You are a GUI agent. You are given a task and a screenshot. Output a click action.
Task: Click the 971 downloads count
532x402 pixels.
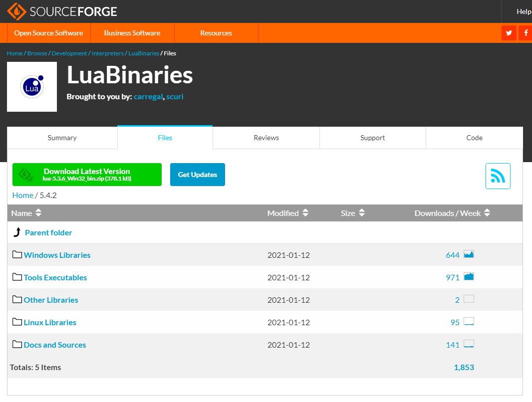coord(453,277)
